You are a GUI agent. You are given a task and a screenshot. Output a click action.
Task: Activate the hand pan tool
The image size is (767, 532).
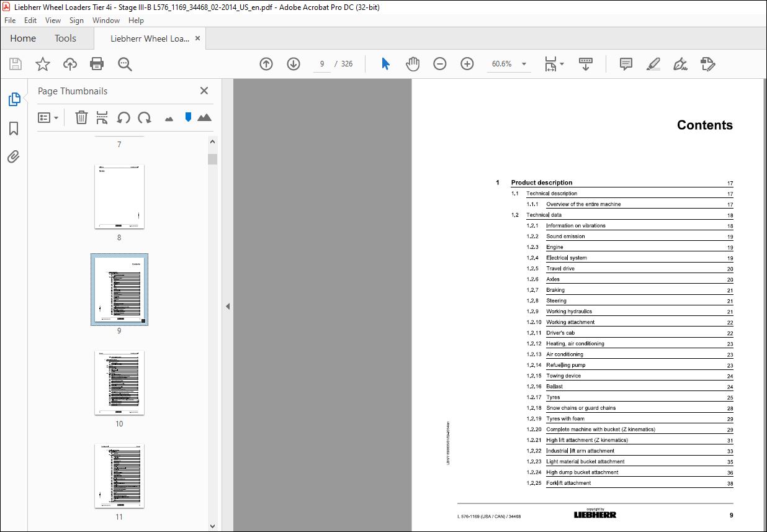tap(413, 64)
